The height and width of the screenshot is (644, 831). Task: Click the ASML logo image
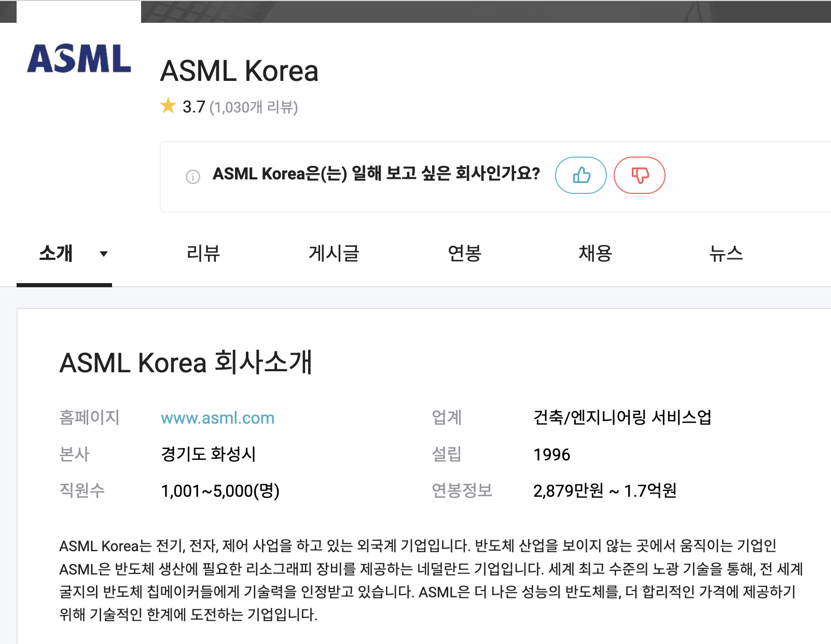79,59
